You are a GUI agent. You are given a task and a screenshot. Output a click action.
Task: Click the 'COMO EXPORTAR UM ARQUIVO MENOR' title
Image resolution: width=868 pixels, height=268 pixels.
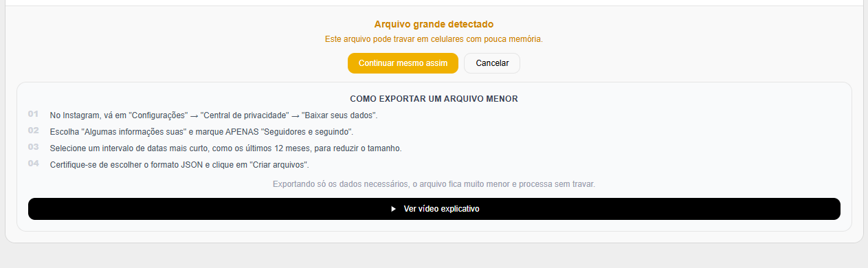coord(434,99)
